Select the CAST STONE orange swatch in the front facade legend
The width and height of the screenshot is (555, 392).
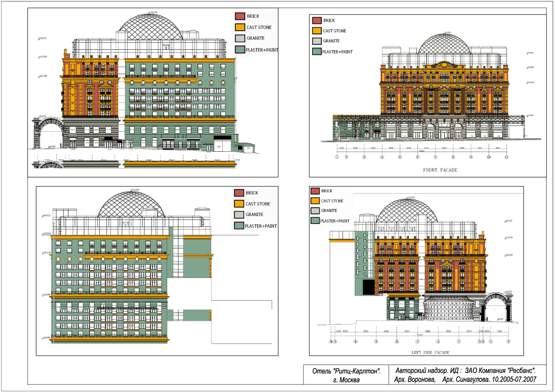[317, 31]
